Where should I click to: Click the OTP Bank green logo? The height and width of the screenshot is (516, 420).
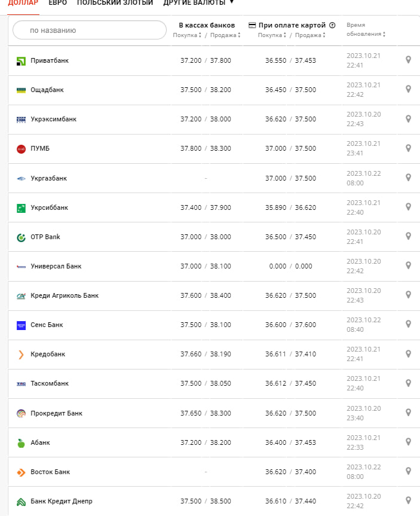tap(21, 237)
